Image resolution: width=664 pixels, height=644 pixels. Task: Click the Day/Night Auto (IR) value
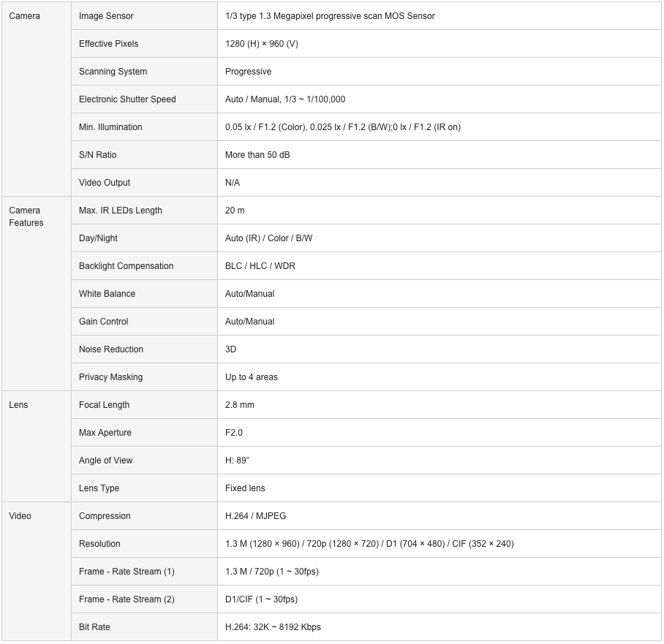click(x=268, y=238)
